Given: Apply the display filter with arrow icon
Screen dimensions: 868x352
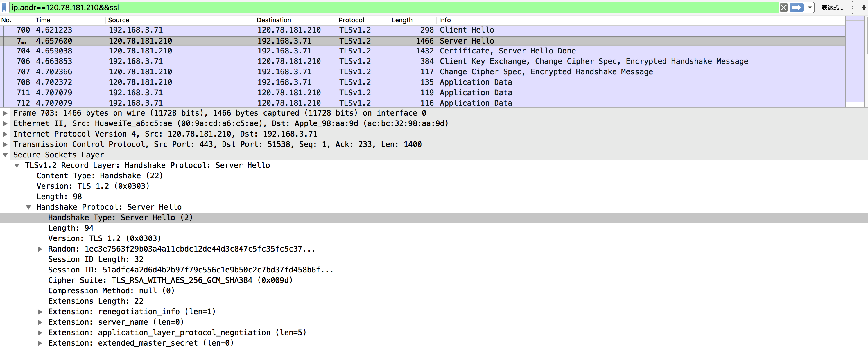Looking at the screenshot, I should tap(796, 8).
